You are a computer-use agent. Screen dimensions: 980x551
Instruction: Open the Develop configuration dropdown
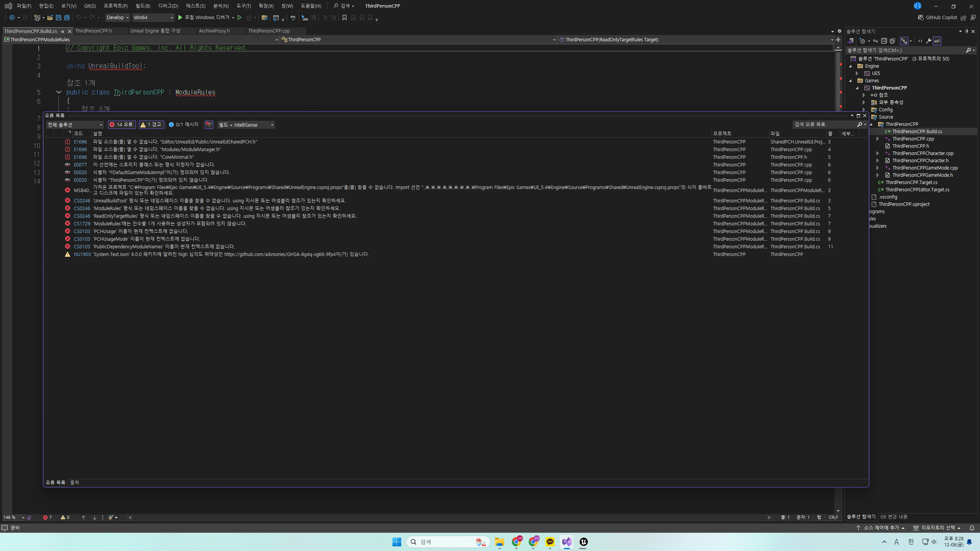tap(118, 18)
